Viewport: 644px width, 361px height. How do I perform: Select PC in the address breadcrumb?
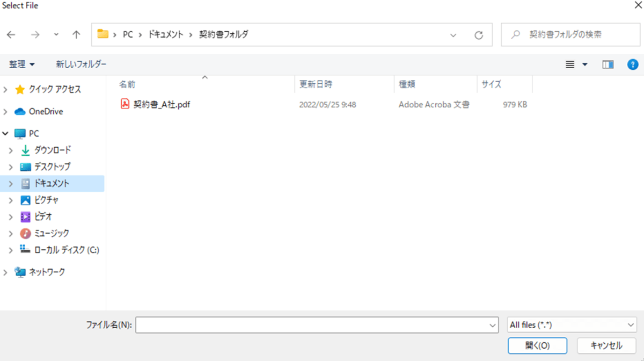pyautogui.click(x=128, y=34)
